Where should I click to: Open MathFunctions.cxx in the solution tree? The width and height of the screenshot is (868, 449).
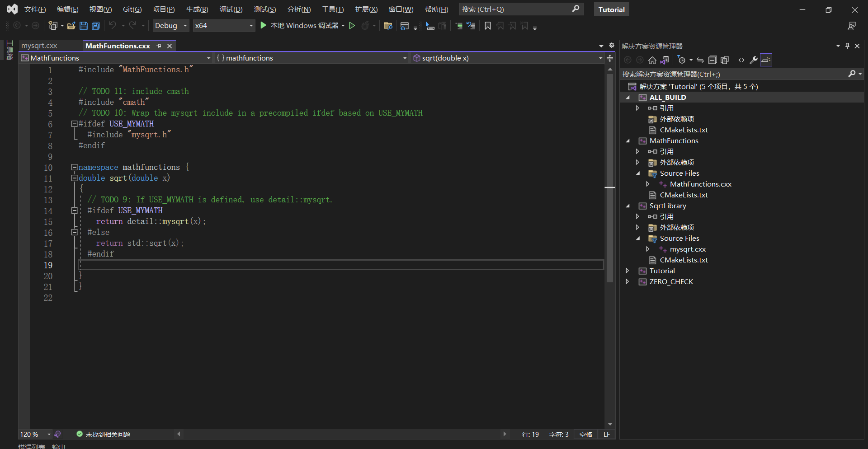click(x=700, y=184)
